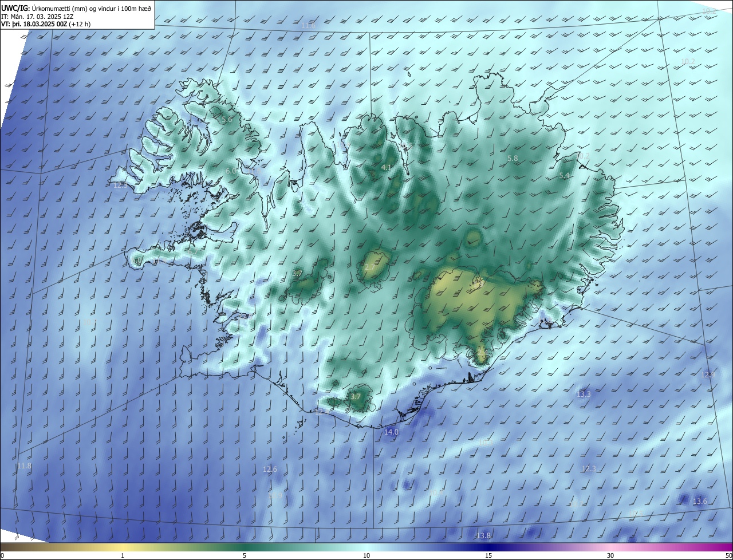Click the "IT: Mán. 17. 03. 2025 12Z" line
The width and height of the screenshot is (733, 560).
[x=38, y=16]
